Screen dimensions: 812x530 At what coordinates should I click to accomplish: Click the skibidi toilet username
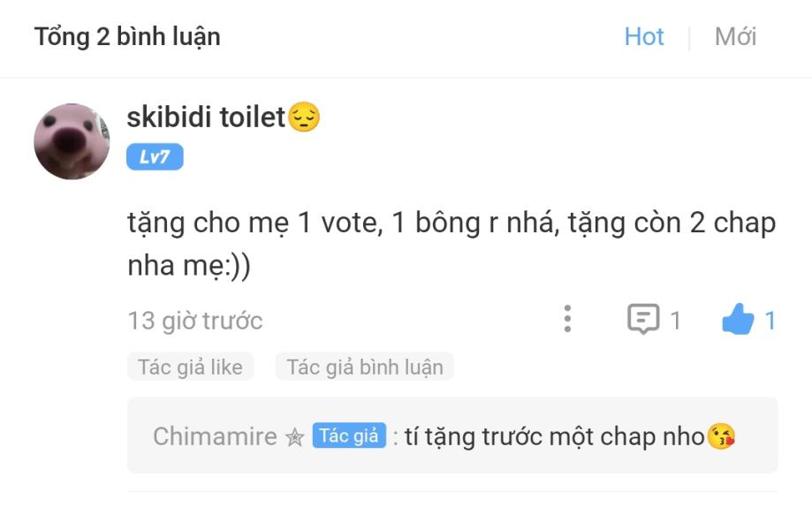pos(206,117)
